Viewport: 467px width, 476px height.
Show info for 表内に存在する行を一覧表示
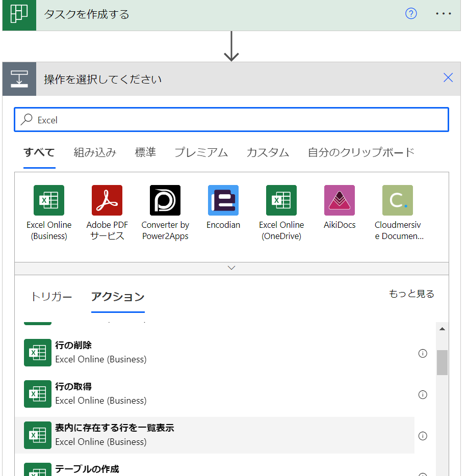point(423,436)
